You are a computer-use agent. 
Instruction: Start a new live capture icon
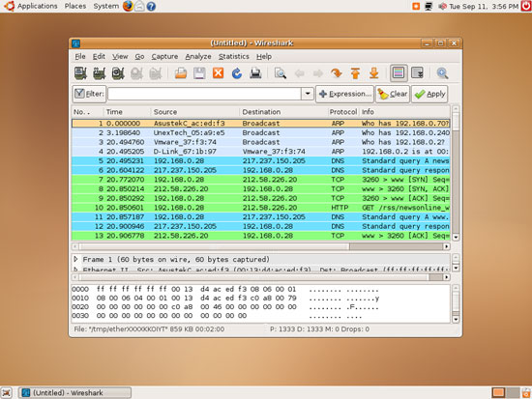[x=118, y=73]
